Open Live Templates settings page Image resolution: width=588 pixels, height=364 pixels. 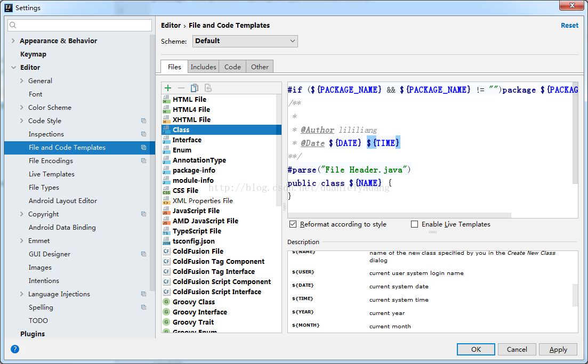pos(51,174)
